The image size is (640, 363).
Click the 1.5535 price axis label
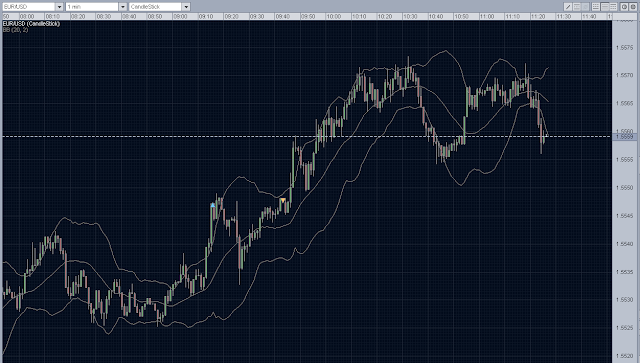point(624,272)
